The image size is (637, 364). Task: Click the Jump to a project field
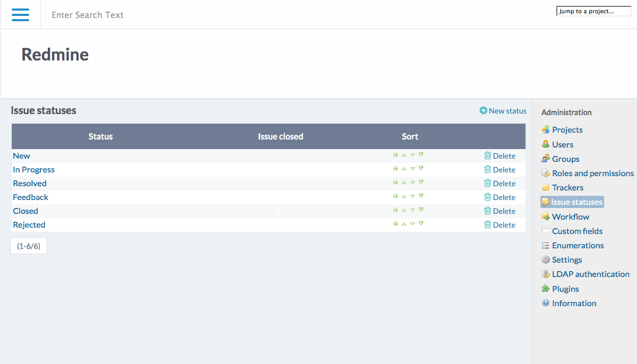coord(593,11)
